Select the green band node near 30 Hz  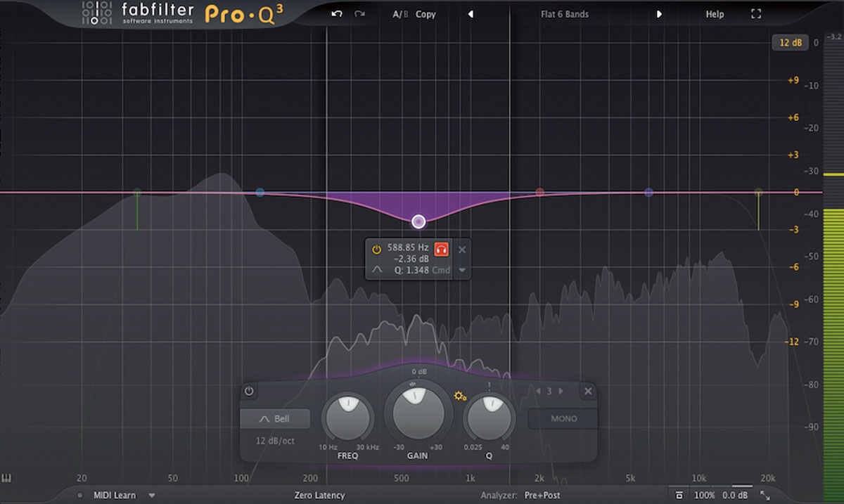(x=137, y=192)
